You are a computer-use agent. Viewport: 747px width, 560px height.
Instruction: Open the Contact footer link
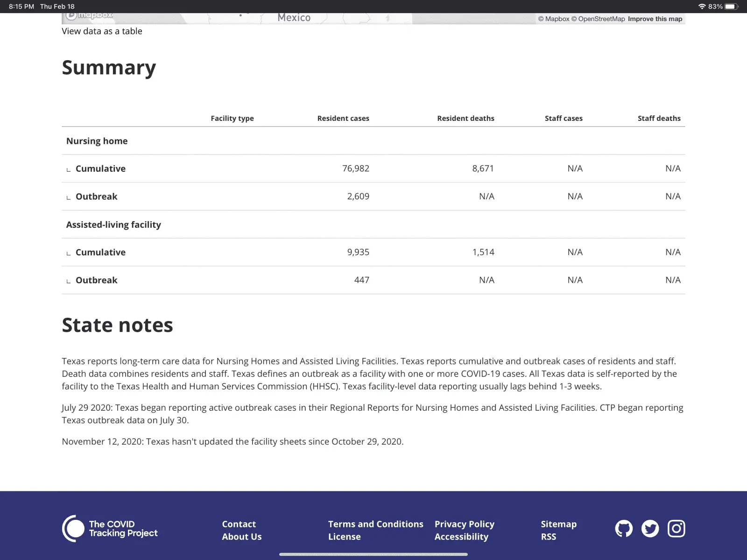tap(239, 524)
